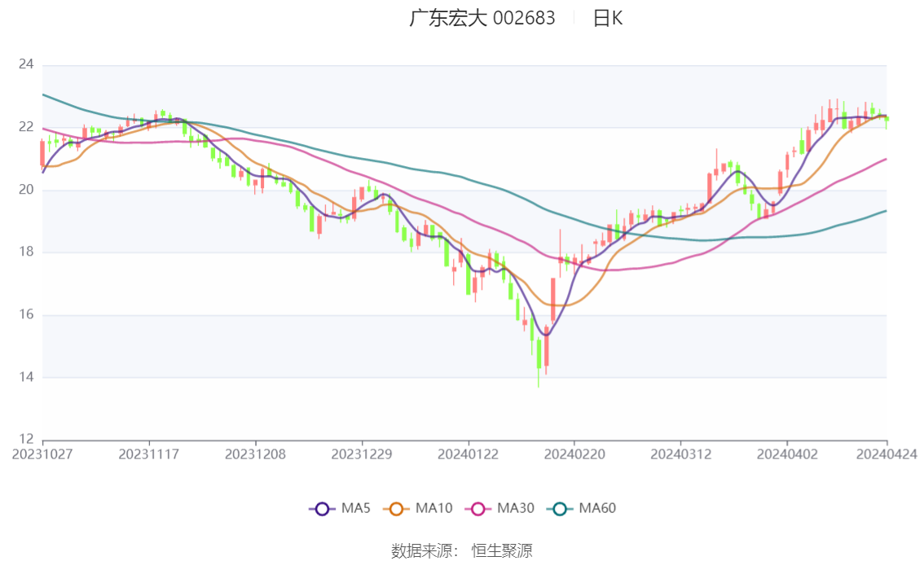Hide the MA60 line via its label

(x=597, y=508)
